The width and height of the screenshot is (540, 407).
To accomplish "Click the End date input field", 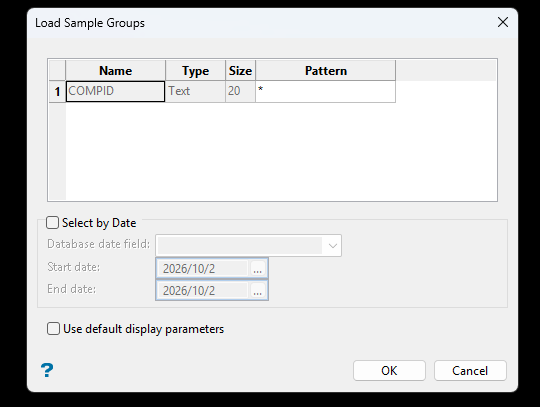I will click(x=202, y=291).
